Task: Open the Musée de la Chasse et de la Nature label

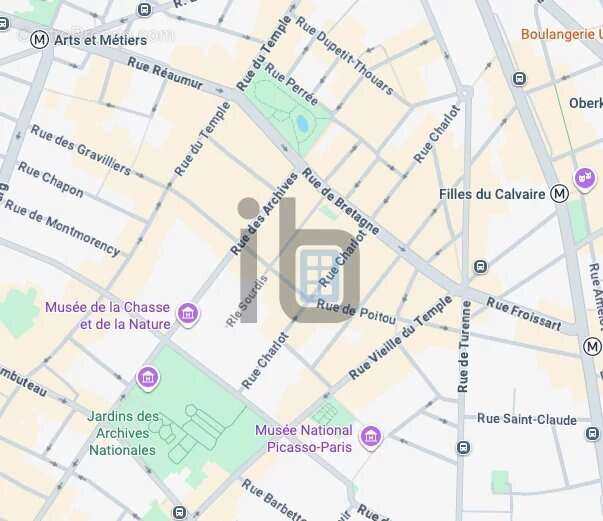Action: pyautogui.click(x=108, y=316)
